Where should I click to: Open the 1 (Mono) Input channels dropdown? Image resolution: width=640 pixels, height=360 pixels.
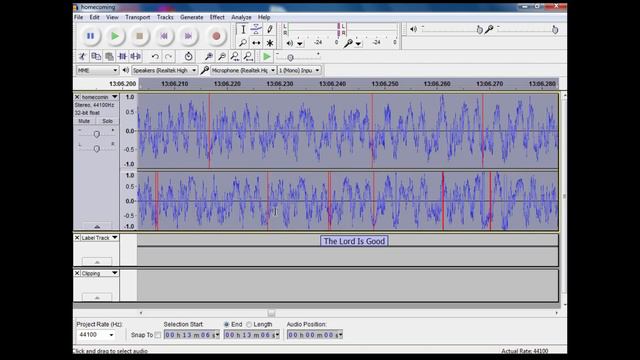click(299, 70)
